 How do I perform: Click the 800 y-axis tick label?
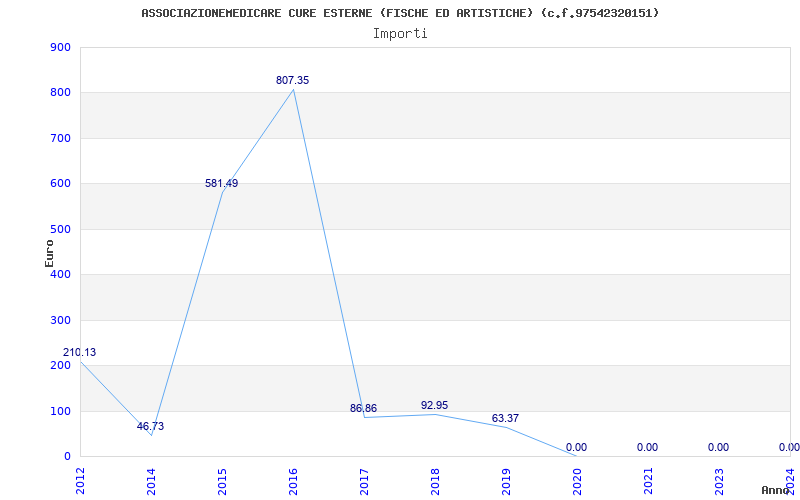pos(60,93)
